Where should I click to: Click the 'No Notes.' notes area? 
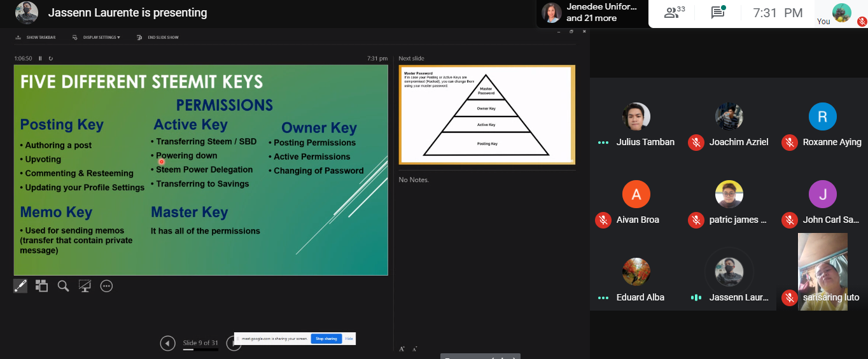[x=414, y=180]
